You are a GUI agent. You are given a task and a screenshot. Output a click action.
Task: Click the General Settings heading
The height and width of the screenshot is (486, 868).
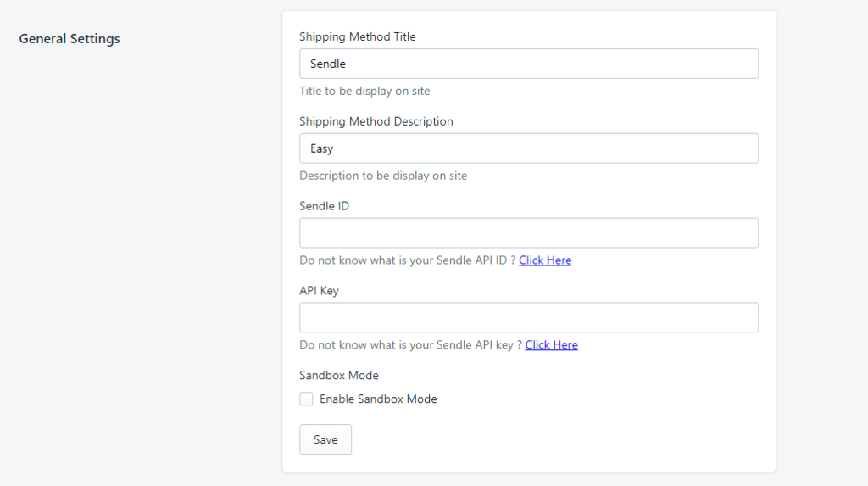coord(70,39)
